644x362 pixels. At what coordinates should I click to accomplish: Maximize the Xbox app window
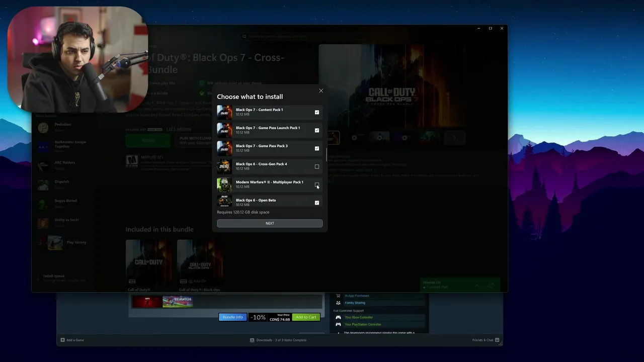click(x=490, y=29)
